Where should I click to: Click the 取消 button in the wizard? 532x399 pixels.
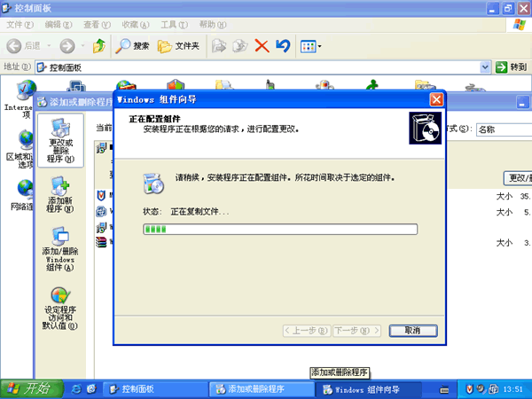pyautogui.click(x=413, y=331)
